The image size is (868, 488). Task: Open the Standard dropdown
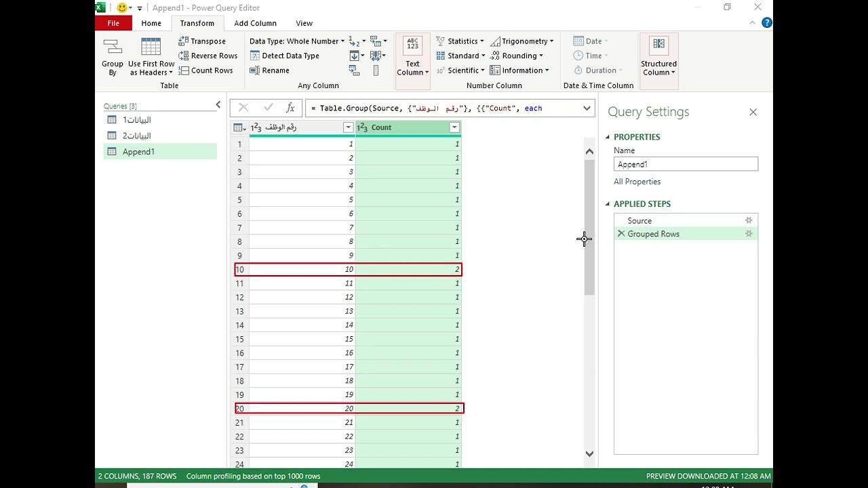tap(460, 56)
